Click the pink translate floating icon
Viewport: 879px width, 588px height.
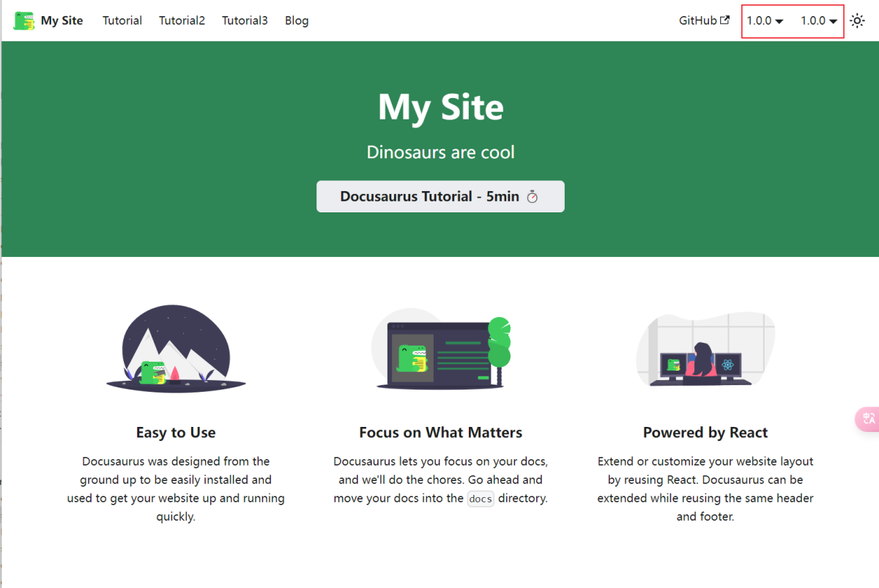point(868,418)
